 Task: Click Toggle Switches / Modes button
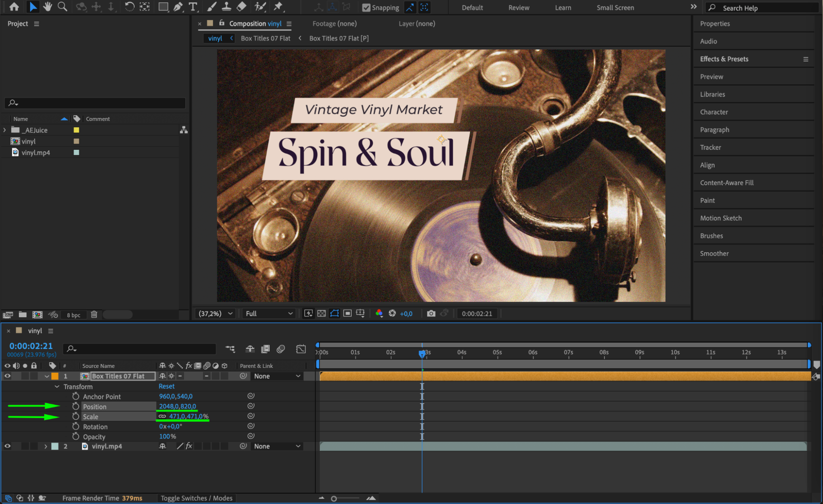tap(196, 498)
